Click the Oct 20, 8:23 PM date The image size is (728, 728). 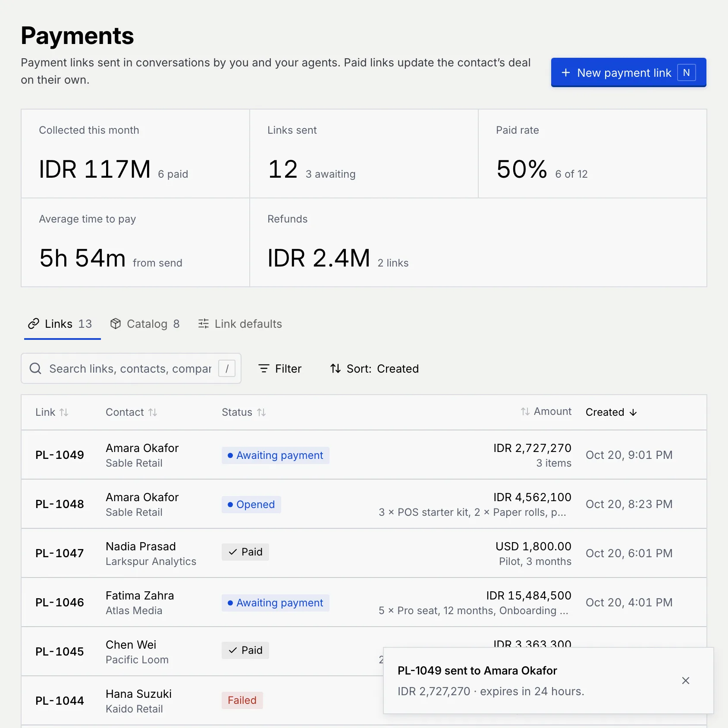[x=629, y=504]
